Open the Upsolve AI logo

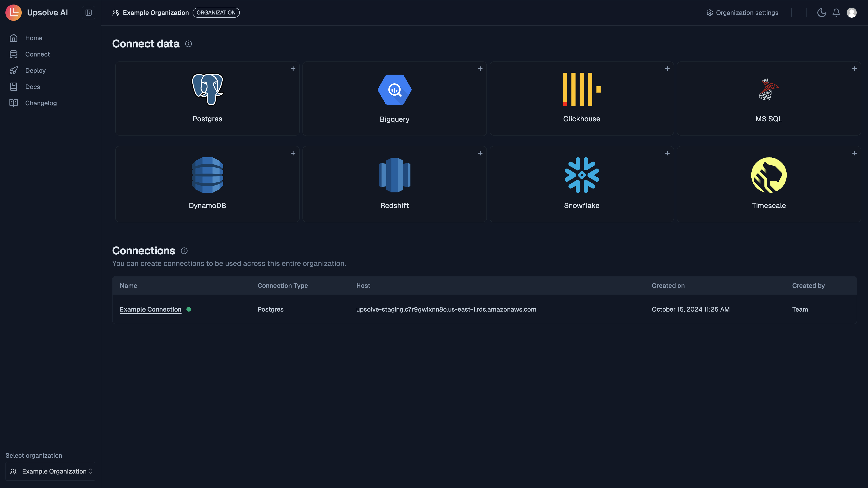point(14,12)
